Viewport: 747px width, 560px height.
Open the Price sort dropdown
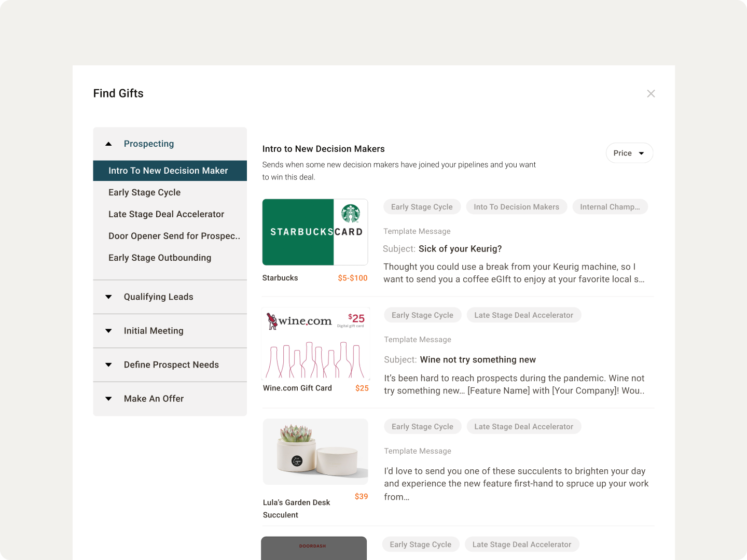point(629,153)
